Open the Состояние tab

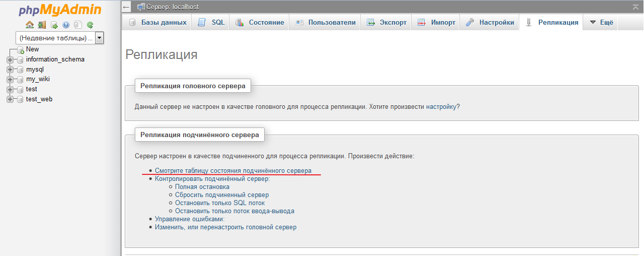point(259,22)
